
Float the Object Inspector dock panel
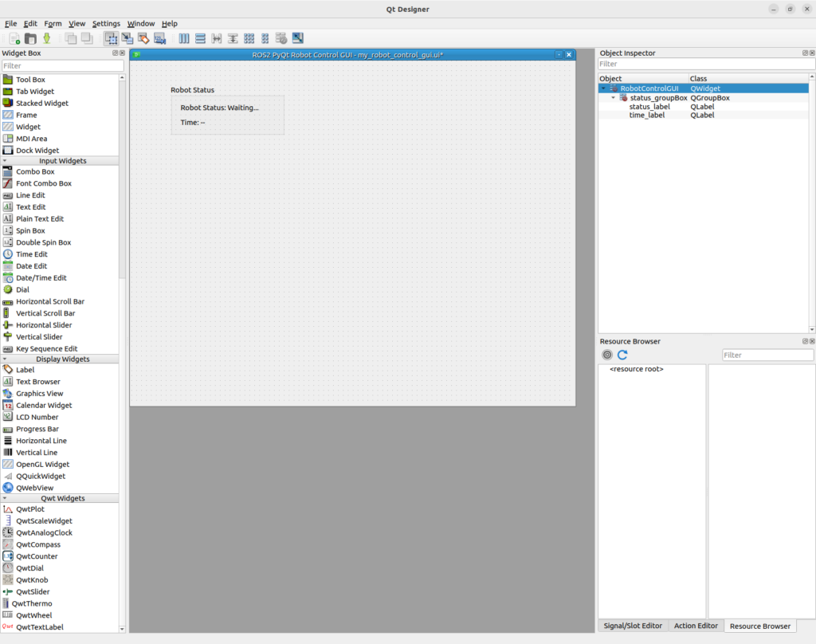[x=805, y=53]
